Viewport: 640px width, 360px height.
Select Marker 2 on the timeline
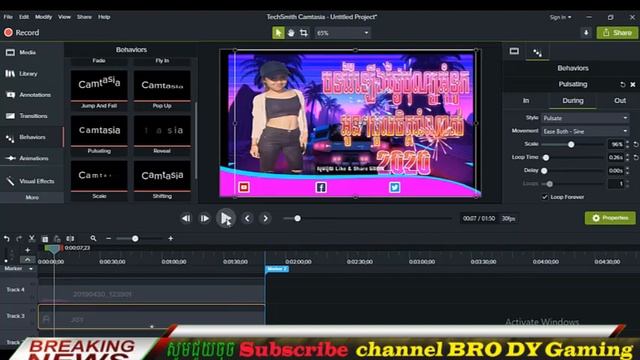point(277,269)
